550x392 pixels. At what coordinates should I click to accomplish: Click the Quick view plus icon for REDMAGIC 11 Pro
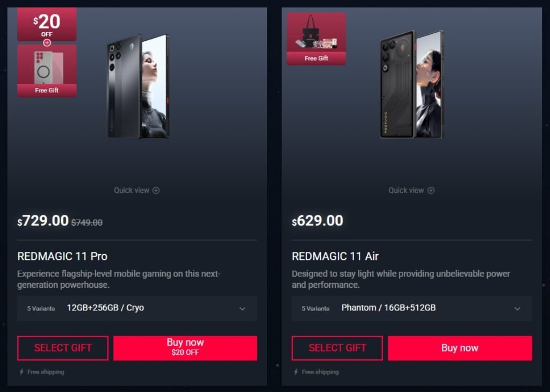[x=156, y=191]
